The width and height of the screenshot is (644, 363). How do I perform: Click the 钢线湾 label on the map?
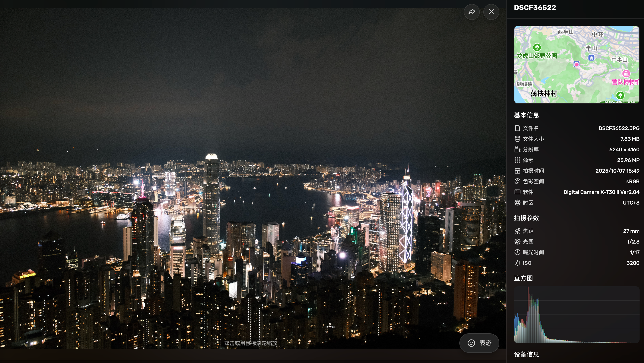(525, 84)
